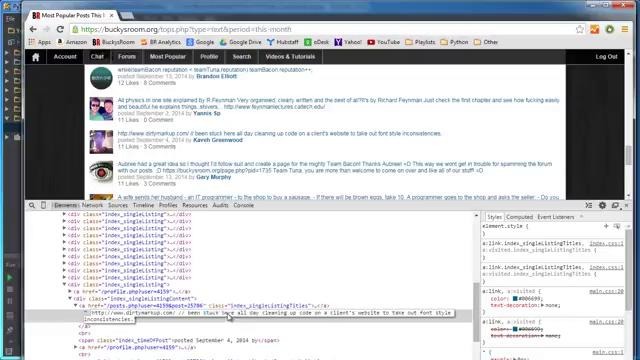Reload the page with the refresh icon

[60, 29]
